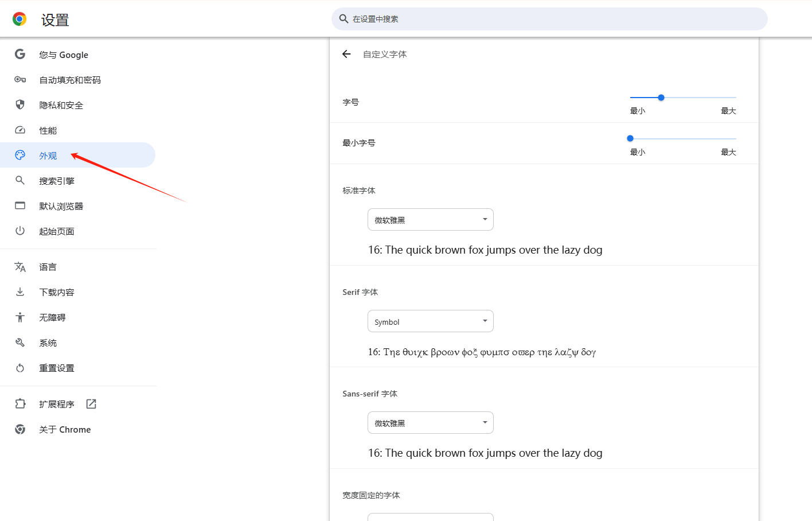Click the shield icon for privacy and security
The width and height of the screenshot is (812, 521).
(20, 104)
